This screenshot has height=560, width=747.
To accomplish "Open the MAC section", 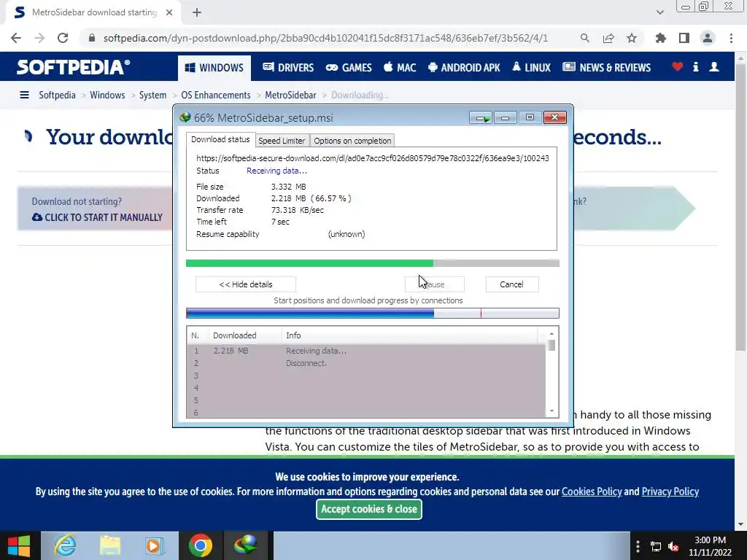I will [x=400, y=68].
